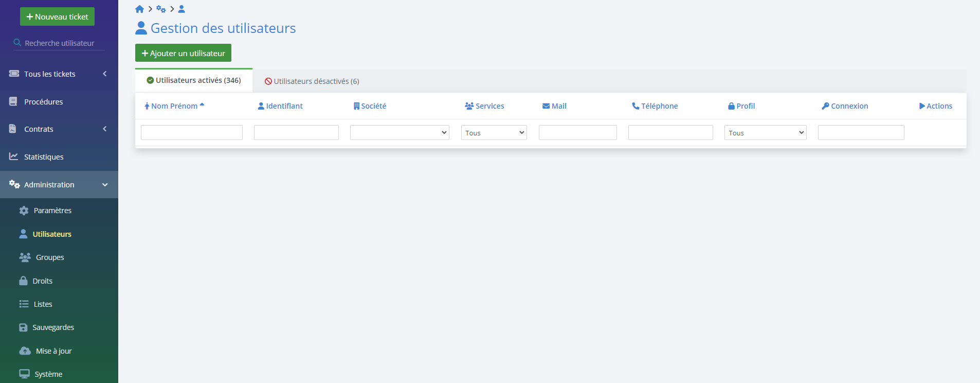Click the large user icon in page title
This screenshot has width=980, height=383.
141,28
